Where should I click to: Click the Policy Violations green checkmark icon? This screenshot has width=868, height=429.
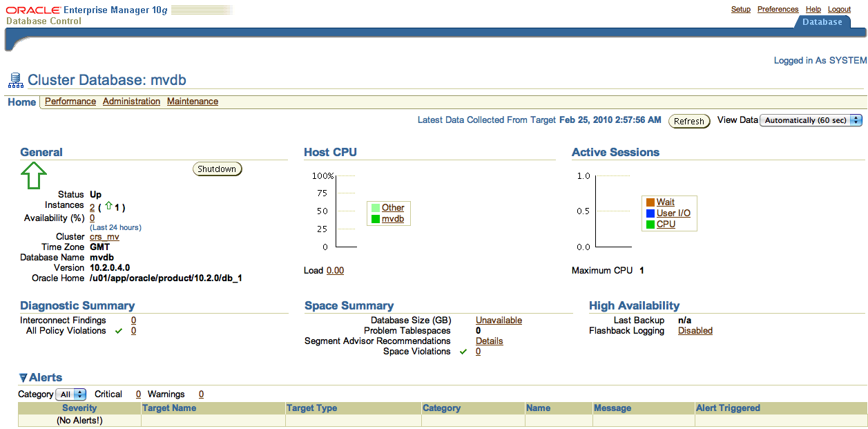[x=119, y=331]
